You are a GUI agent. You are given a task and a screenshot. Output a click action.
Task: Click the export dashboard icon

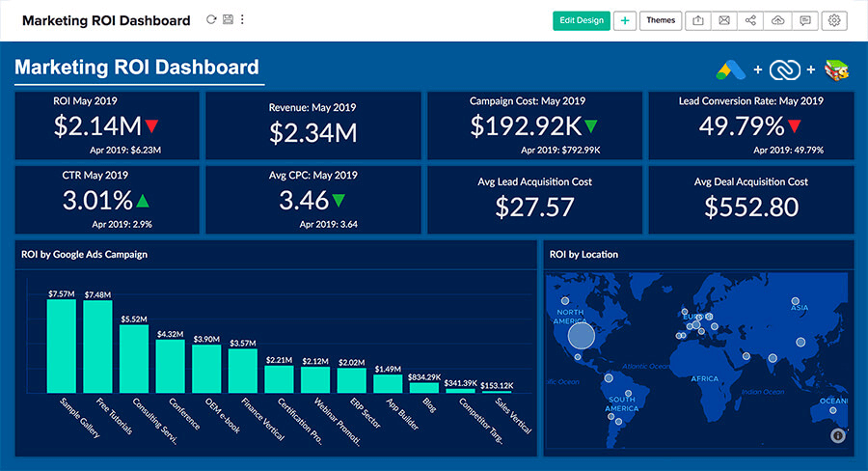click(698, 20)
